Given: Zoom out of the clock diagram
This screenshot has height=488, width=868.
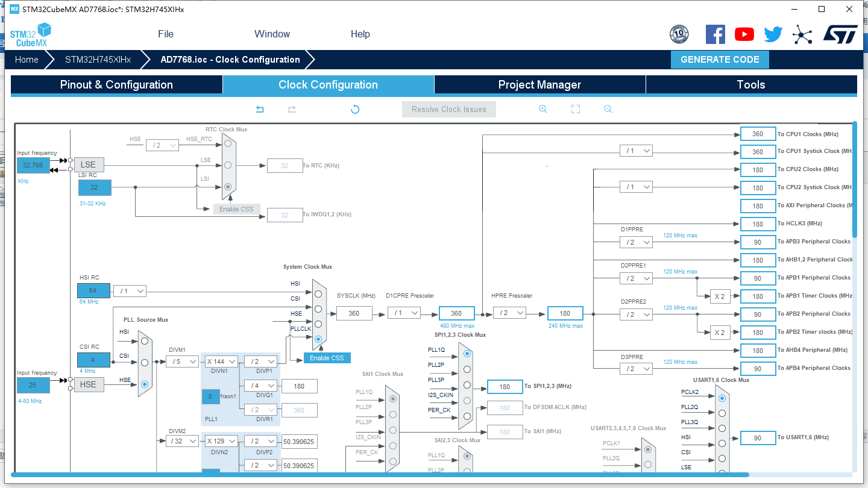Looking at the screenshot, I should 608,109.
